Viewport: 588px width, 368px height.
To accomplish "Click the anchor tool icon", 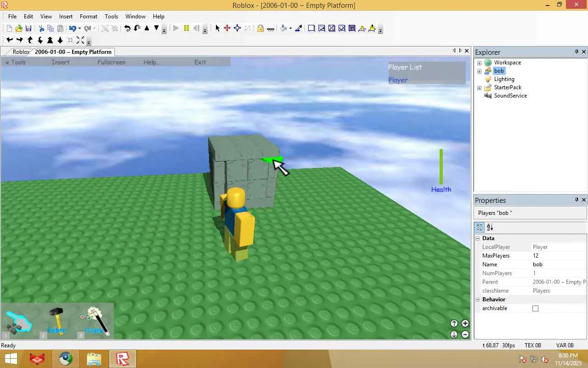I will pos(271,29).
